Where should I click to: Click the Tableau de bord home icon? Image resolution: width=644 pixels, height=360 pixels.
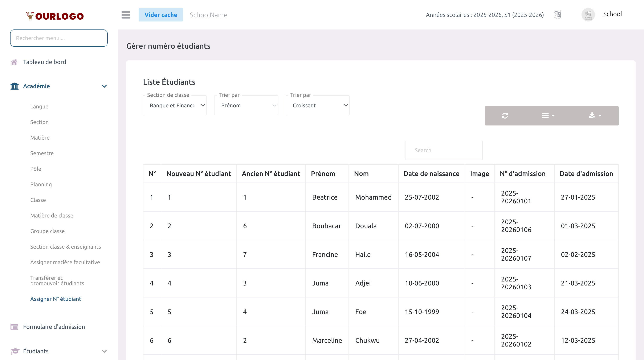click(x=14, y=62)
